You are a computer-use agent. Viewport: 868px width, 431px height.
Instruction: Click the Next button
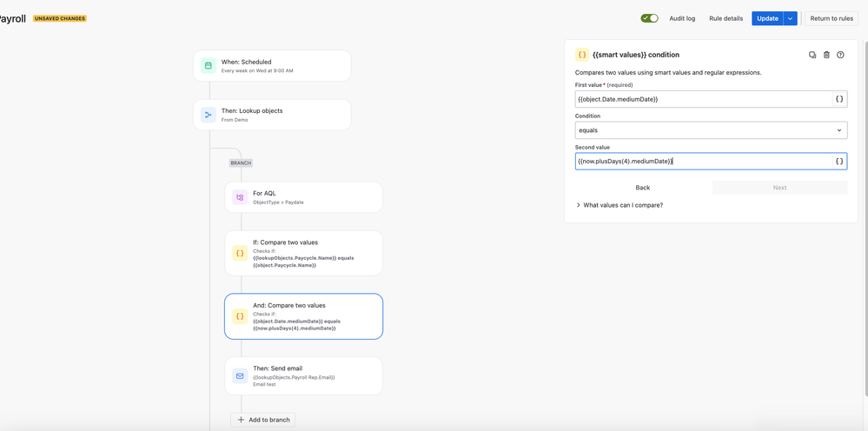(x=779, y=188)
